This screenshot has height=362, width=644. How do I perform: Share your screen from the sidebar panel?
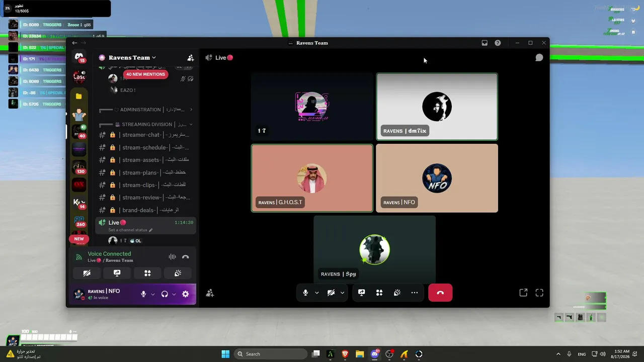point(117,273)
